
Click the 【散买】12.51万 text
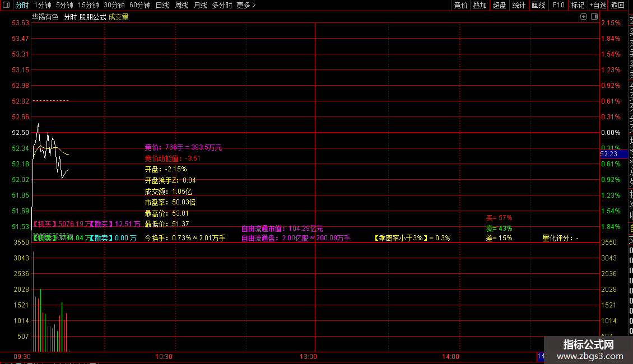tap(114, 224)
